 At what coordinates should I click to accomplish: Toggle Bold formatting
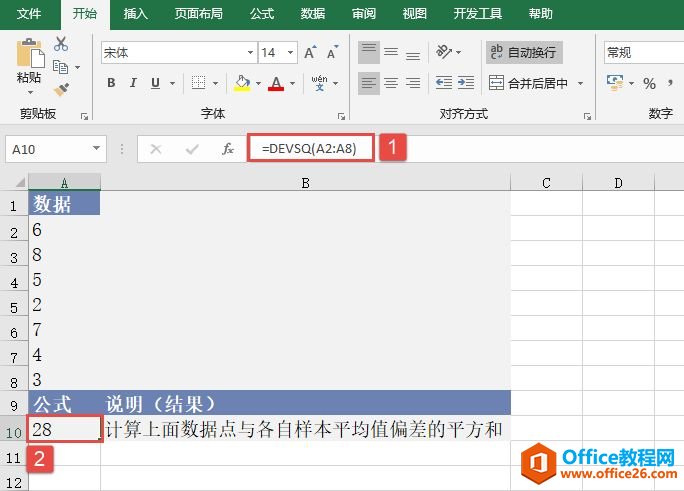point(111,83)
